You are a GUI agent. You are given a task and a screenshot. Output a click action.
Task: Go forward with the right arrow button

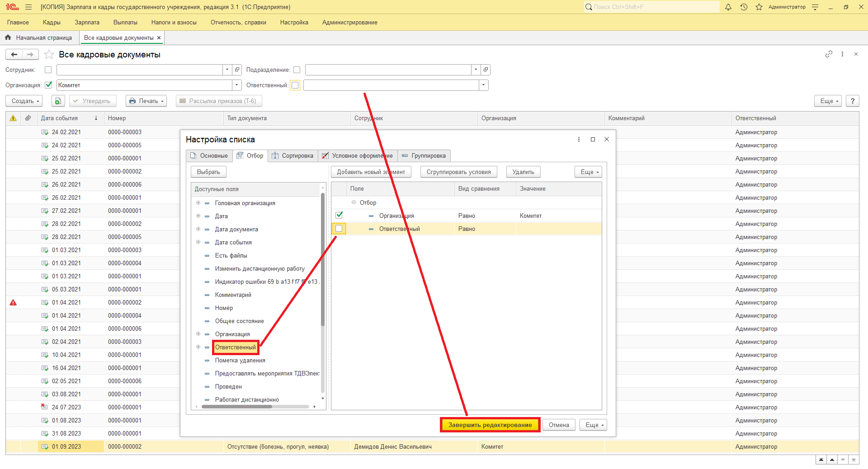[x=30, y=55]
